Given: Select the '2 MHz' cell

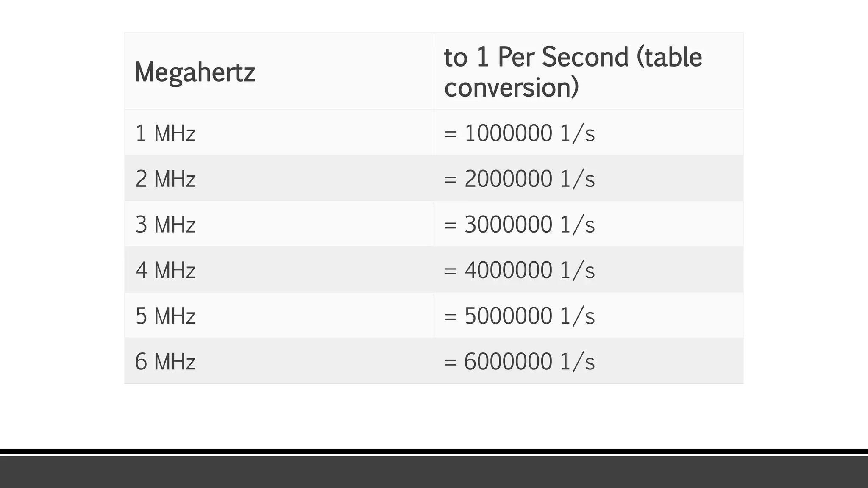Looking at the screenshot, I should point(165,179).
